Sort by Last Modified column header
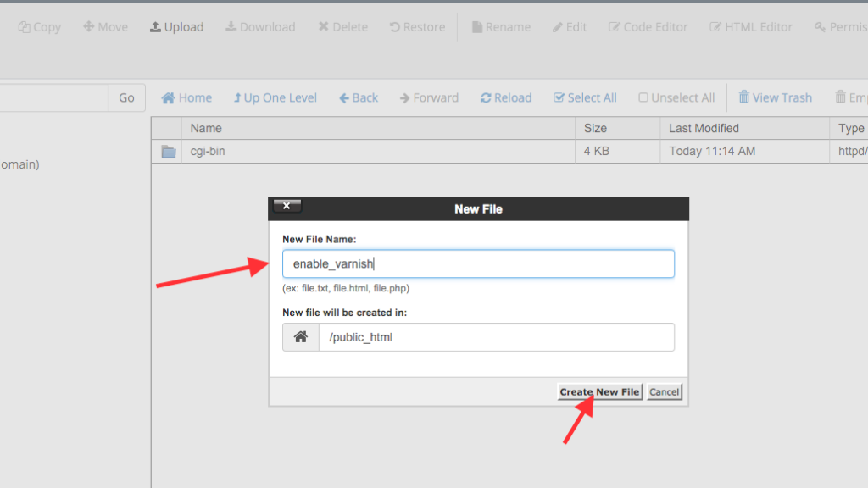 pyautogui.click(x=744, y=129)
